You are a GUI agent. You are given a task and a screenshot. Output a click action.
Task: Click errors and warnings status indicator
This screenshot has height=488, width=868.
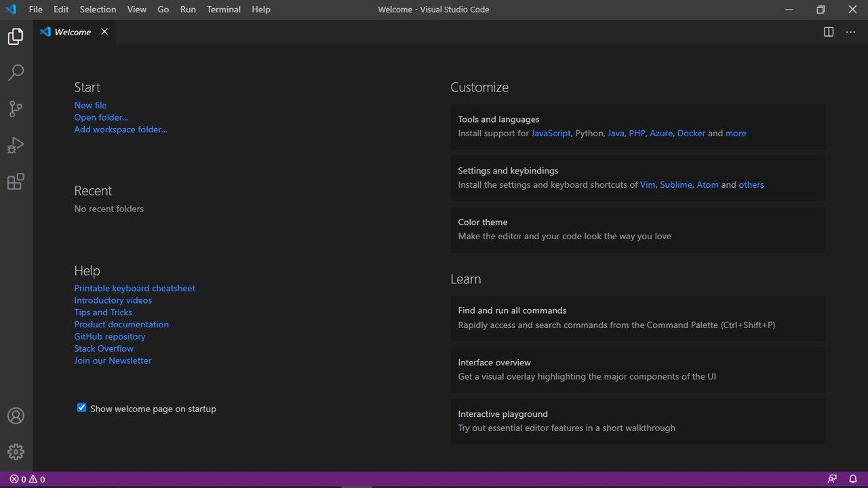tap(27, 479)
